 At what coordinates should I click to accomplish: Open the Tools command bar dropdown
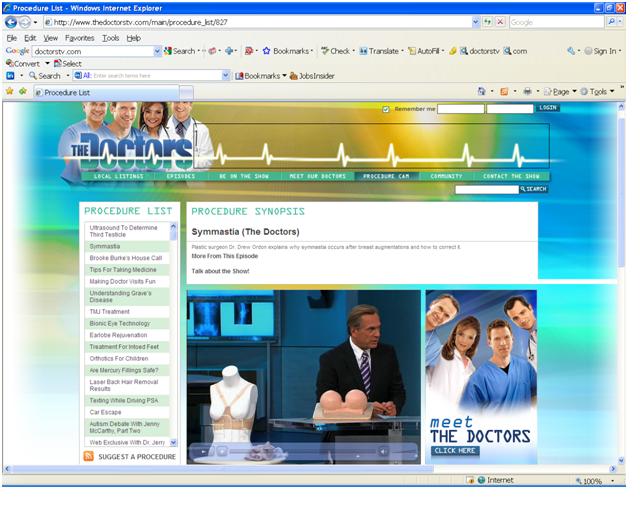[x=612, y=91]
